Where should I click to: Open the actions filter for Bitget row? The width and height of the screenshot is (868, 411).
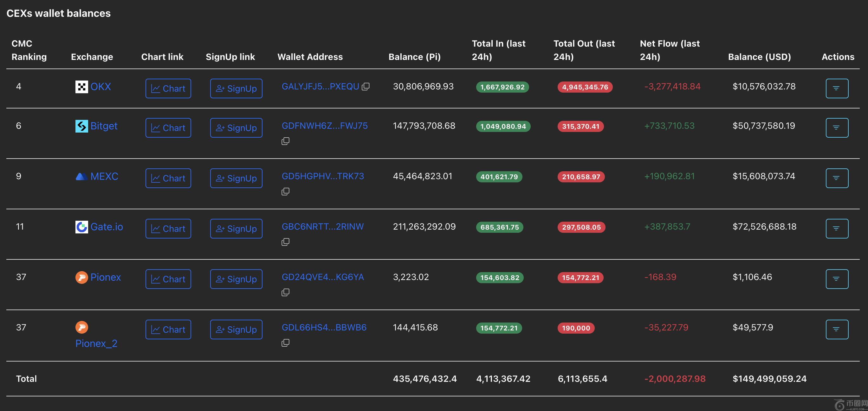tap(837, 128)
